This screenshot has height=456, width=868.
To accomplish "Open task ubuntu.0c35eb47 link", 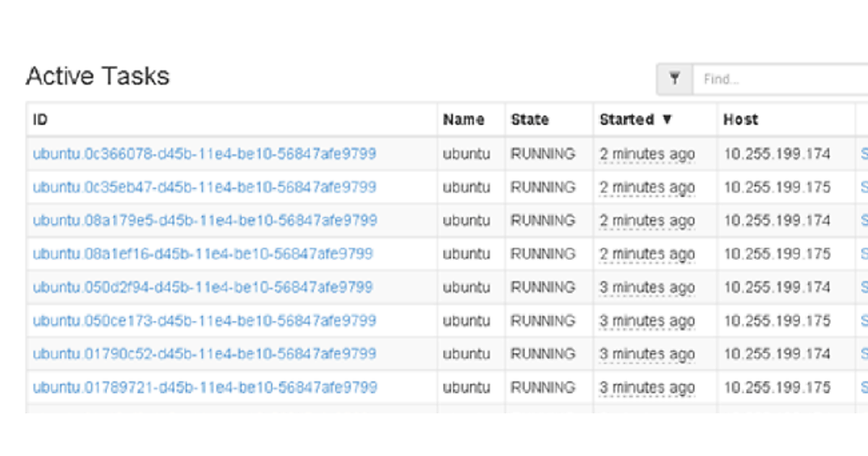I will [x=204, y=187].
